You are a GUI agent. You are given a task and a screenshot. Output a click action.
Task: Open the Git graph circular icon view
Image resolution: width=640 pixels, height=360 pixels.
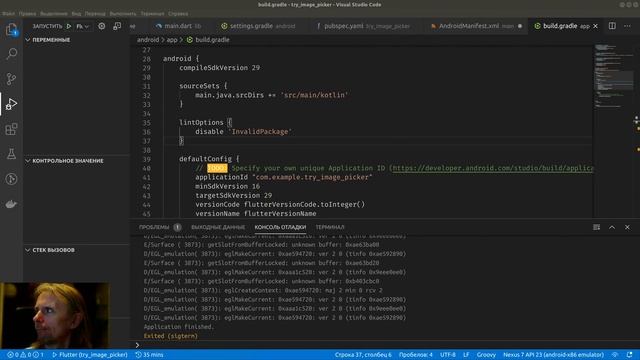[x=11, y=179]
